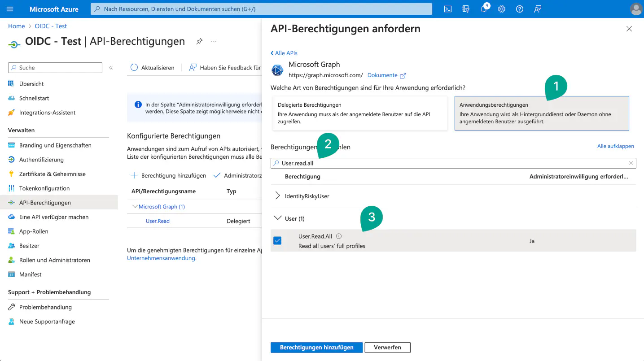Collapse the Microsoft Graph (1) tree row

coord(135,207)
